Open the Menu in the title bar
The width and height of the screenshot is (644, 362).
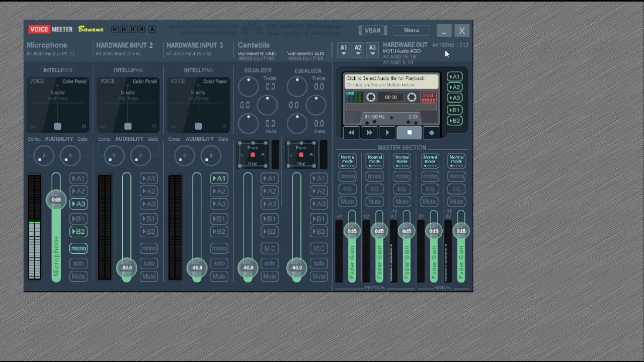pyautogui.click(x=411, y=30)
